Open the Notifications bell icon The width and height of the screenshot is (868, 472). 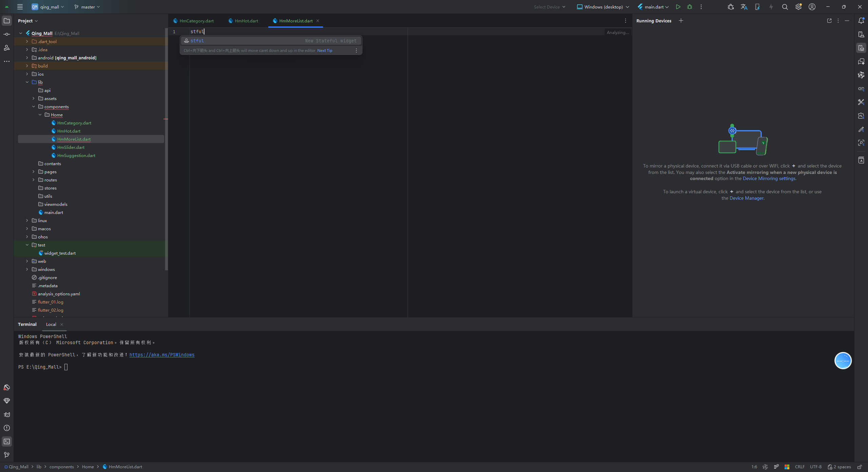(x=861, y=21)
